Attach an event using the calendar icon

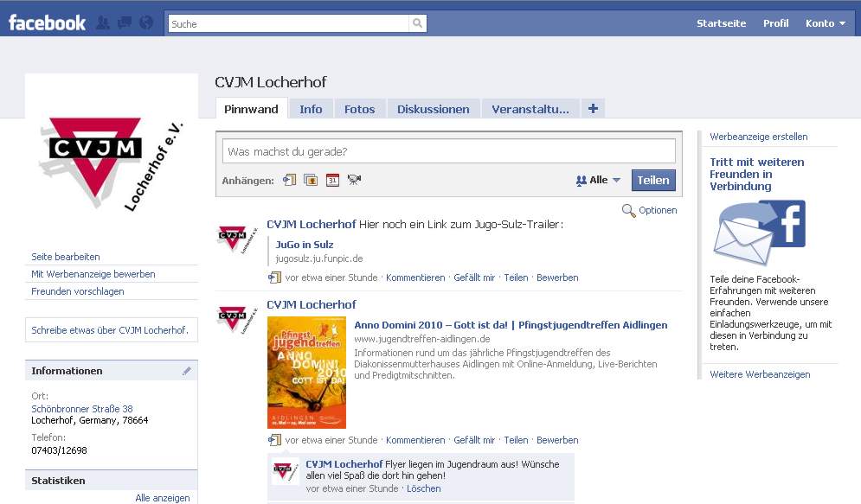tap(332, 180)
